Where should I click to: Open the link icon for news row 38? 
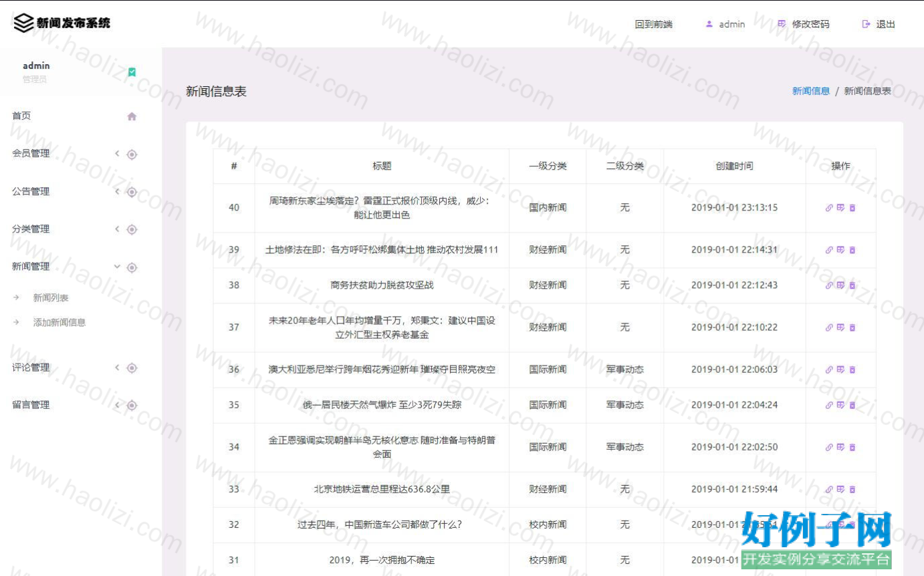coord(829,285)
